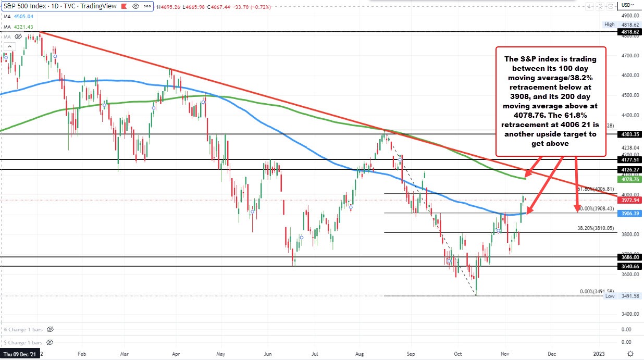Click the event marker circle in mid February
The width and height of the screenshot is (644, 360).
[x=104, y=106]
